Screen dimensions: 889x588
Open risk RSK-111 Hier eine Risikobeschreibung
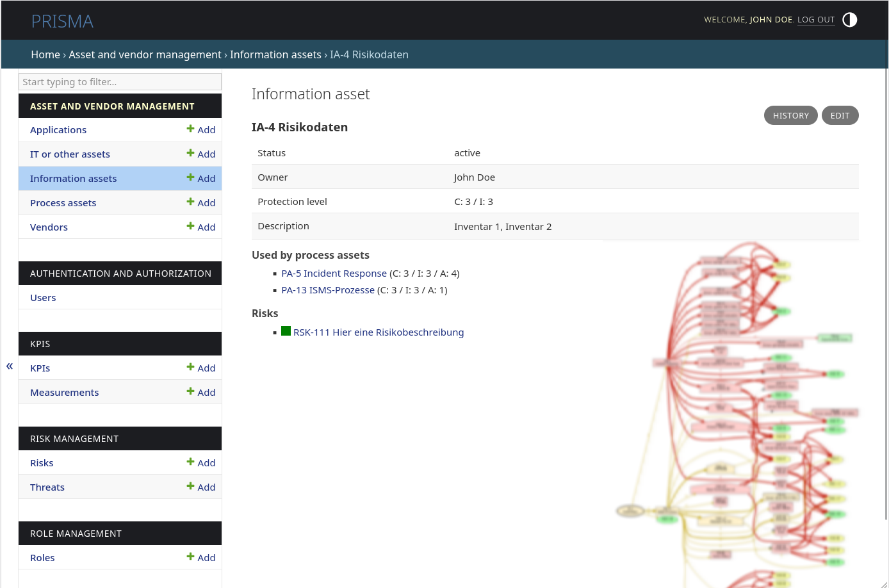pos(379,332)
